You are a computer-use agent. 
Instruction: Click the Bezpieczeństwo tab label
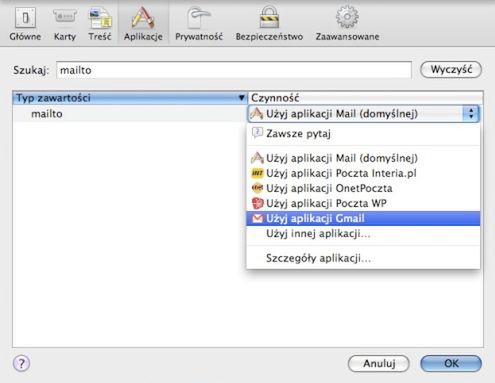coord(269,36)
